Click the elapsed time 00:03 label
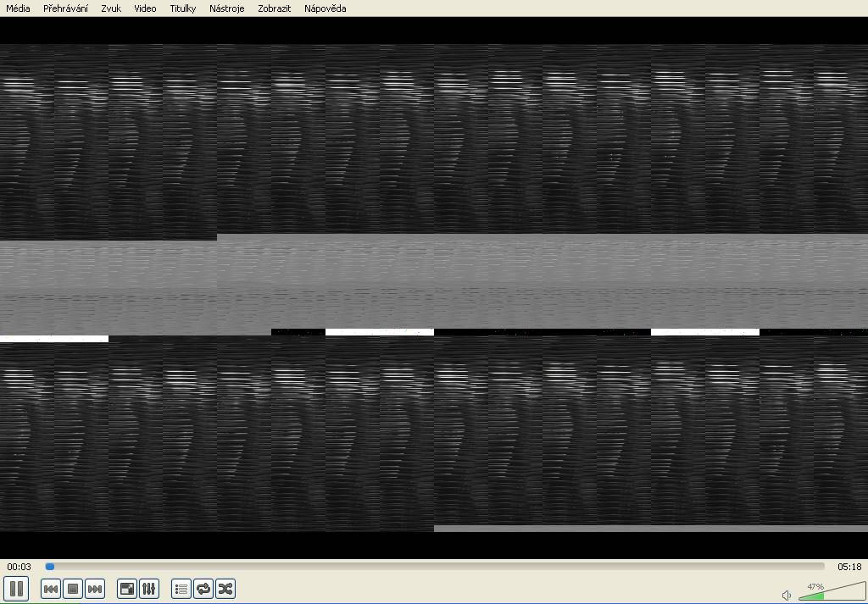The height and width of the screenshot is (604, 868). pos(19,567)
